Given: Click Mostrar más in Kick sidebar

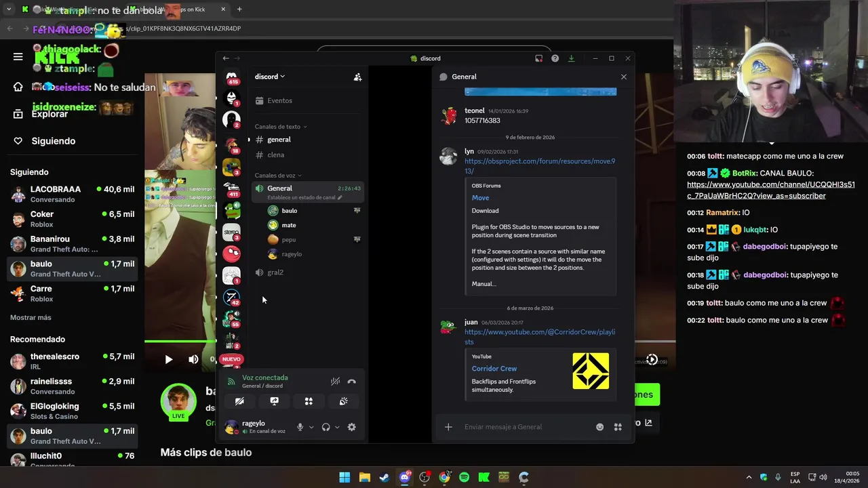Looking at the screenshot, I should tap(31, 317).
